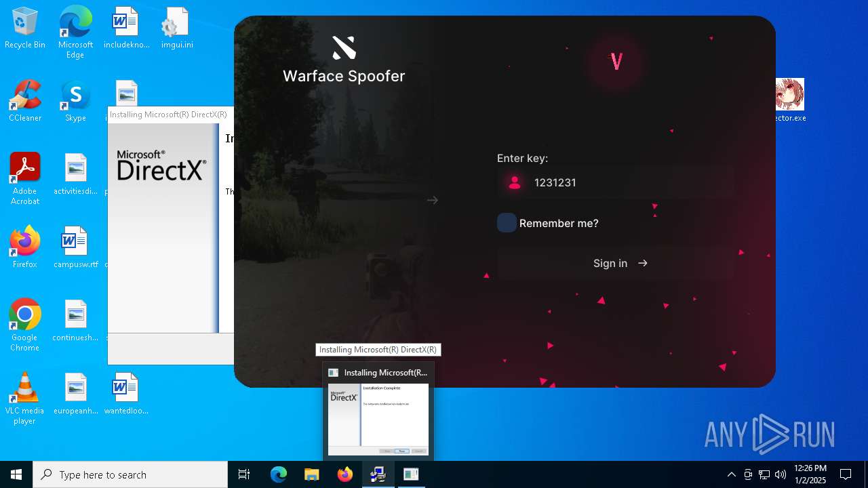Click the DirectX taskbar preview thumbnail
868x488 pixels.
(378, 420)
